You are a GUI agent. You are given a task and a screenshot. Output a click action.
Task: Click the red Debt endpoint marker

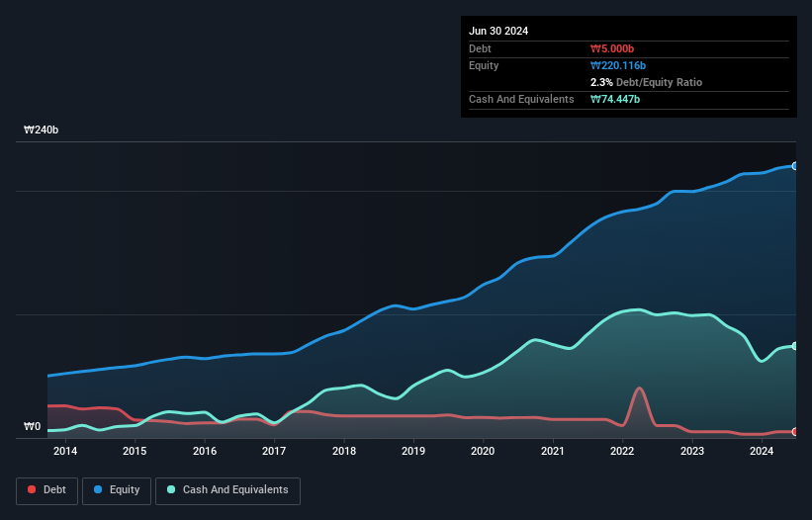pos(795,432)
